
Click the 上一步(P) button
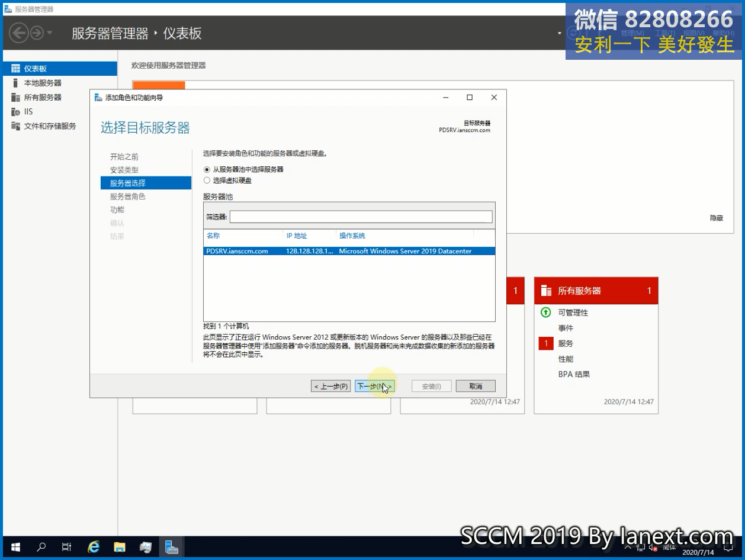(x=331, y=386)
